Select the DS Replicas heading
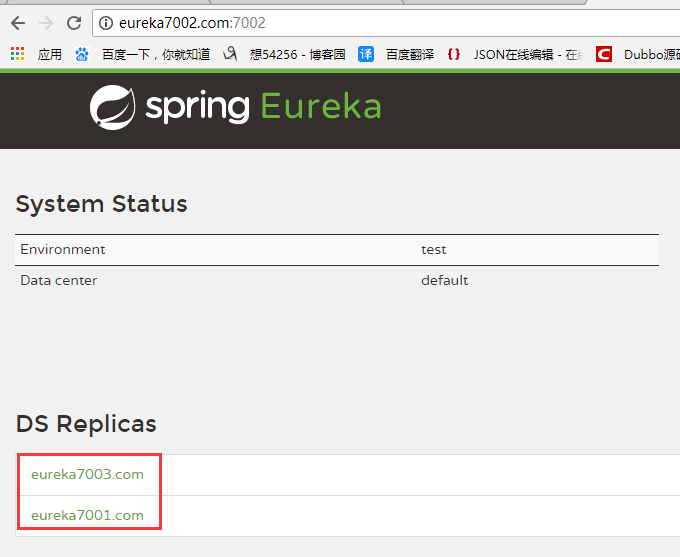680x557 pixels. [86, 424]
